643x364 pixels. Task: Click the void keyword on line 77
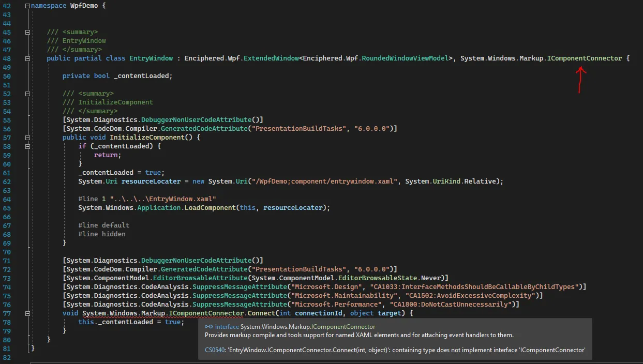click(70, 313)
